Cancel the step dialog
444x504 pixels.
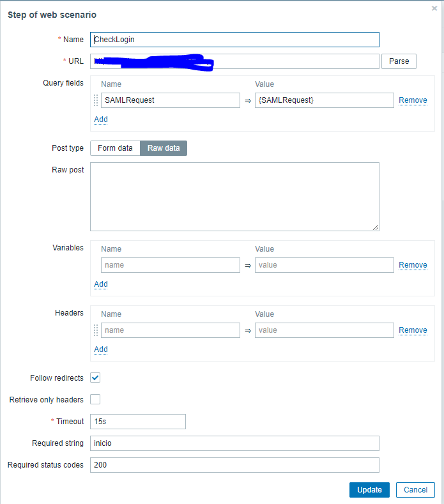tap(415, 490)
